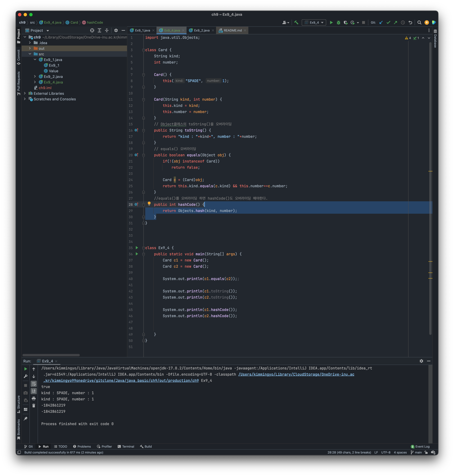Toggle soft-wrap in the Run console
Screen dimensions: 454x476
click(x=34, y=384)
